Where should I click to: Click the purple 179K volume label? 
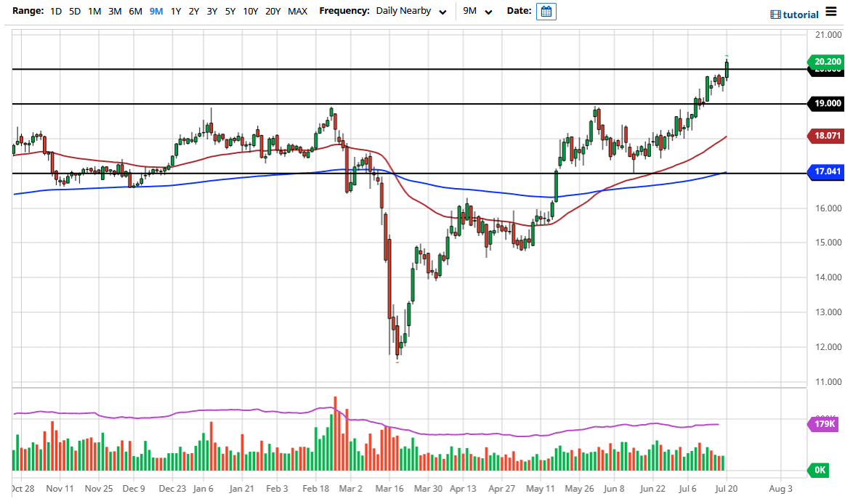click(x=826, y=425)
